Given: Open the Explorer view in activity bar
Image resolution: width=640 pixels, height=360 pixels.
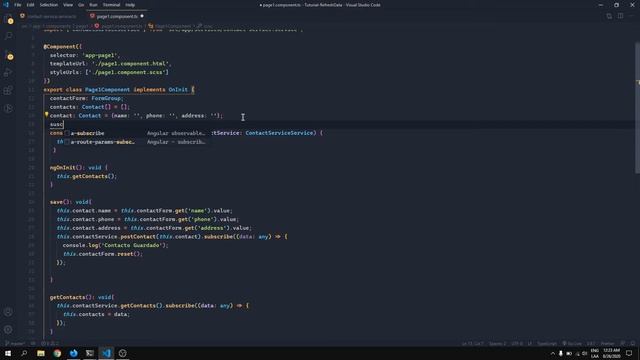Looking at the screenshot, I should 9,20.
